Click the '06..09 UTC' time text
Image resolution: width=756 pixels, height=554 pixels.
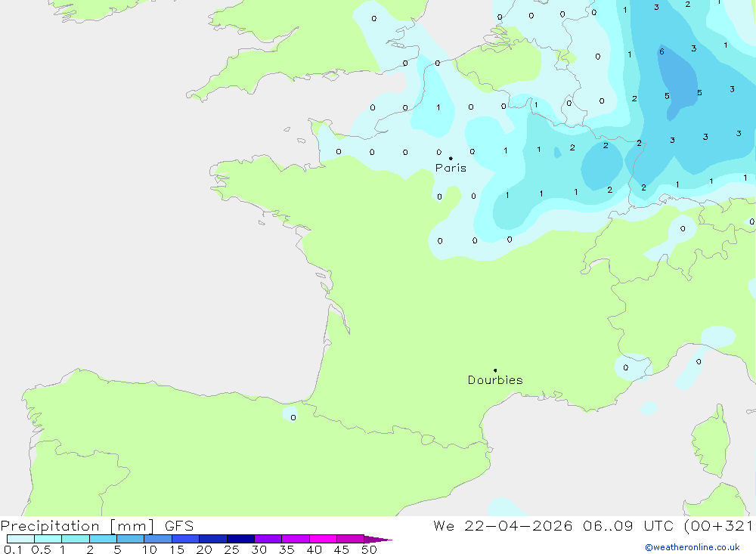click(628, 526)
